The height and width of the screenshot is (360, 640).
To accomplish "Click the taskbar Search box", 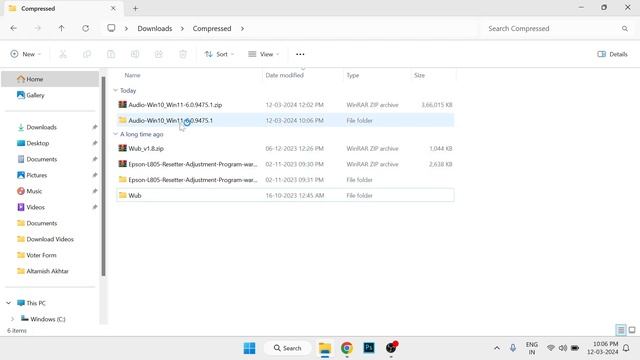I will pyautogui.click(x=288, y=348).
